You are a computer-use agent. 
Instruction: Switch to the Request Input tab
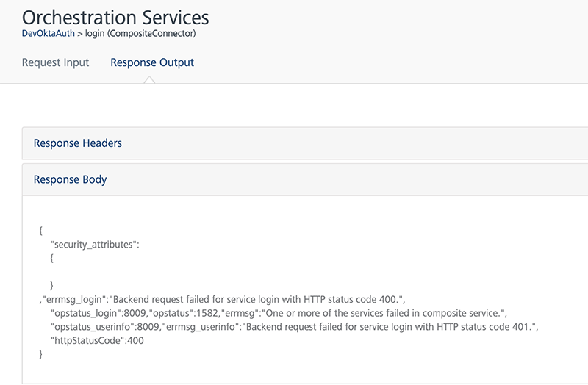pos(55,62)
